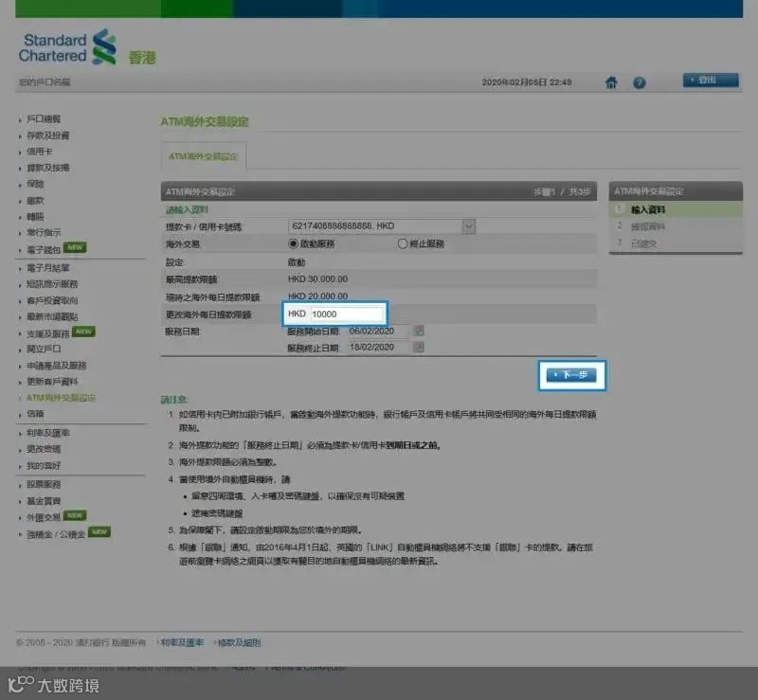Expand 存款及投資 in the sidebar
Screen dimensions: 758x700
[x=48, y=135]
